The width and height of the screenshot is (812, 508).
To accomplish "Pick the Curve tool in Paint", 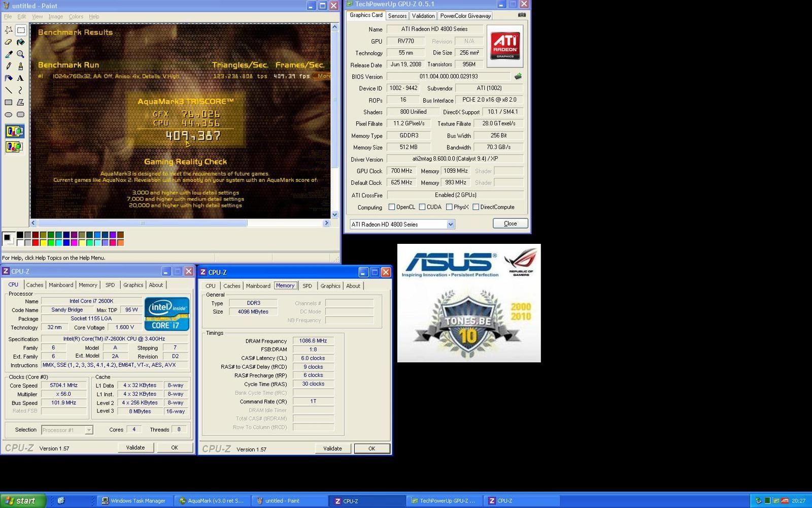I will 21,90.
